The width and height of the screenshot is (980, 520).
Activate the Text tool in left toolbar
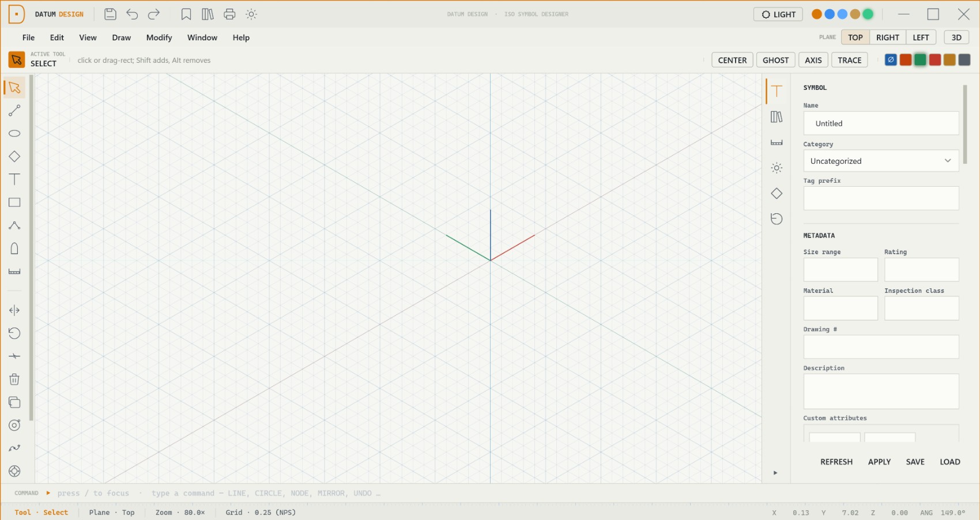(14, 180)
